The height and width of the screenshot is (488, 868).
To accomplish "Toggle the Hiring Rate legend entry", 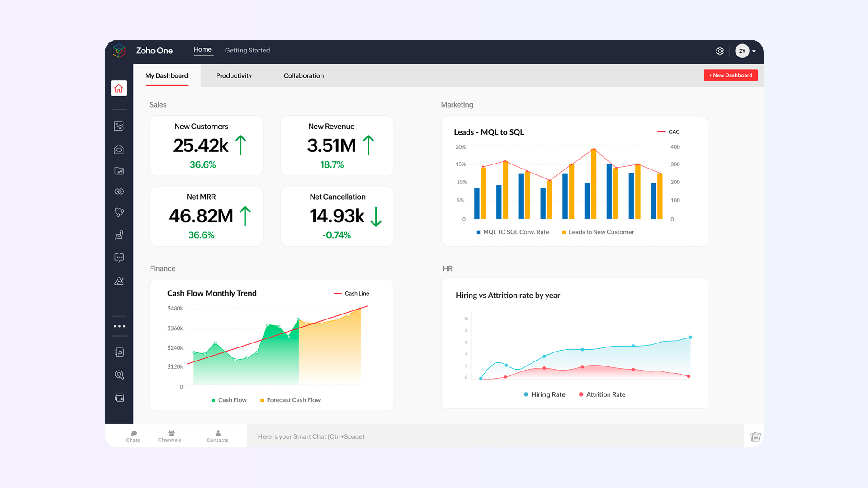I will pos(544,394).
